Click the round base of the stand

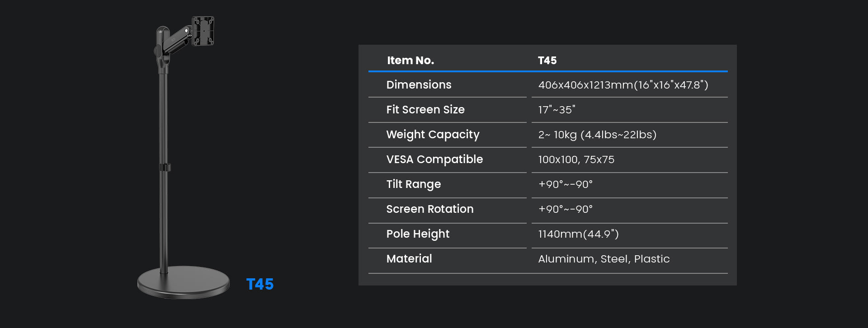184,282
